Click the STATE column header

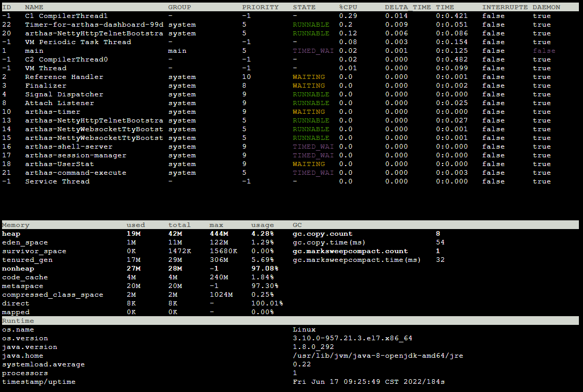304,7
